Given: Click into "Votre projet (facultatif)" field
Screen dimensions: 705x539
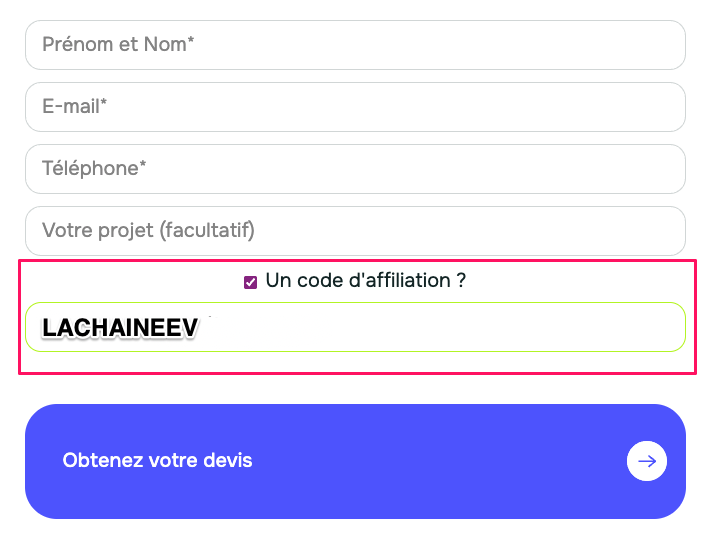Looking at the screenshot, I should (x=355, y=231).
